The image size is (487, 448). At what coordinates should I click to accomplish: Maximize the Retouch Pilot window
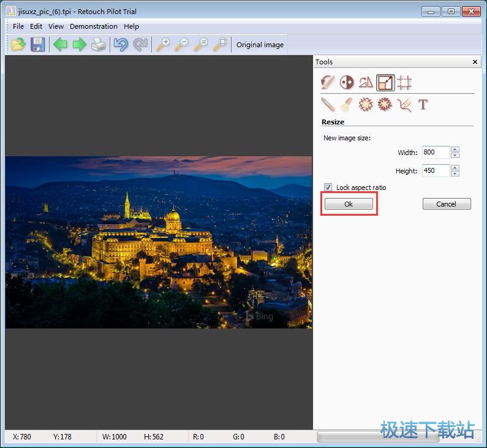[x=451, y=12]
